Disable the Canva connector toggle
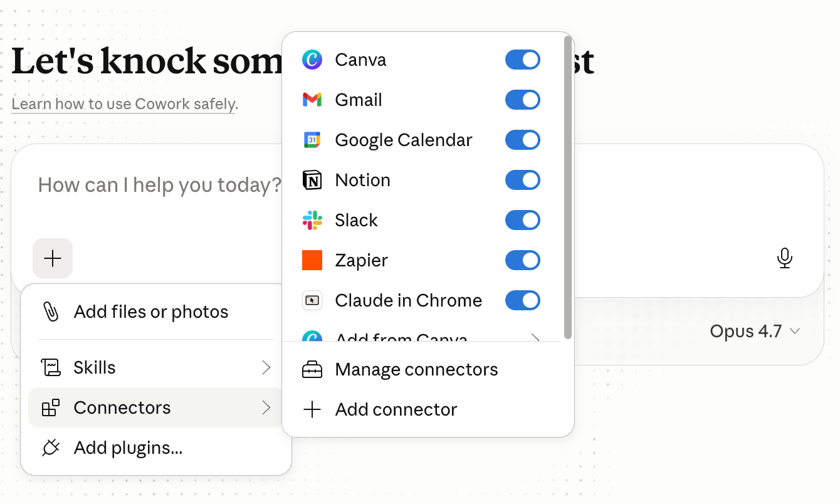840x504 pixels. [x=522, y=60]
